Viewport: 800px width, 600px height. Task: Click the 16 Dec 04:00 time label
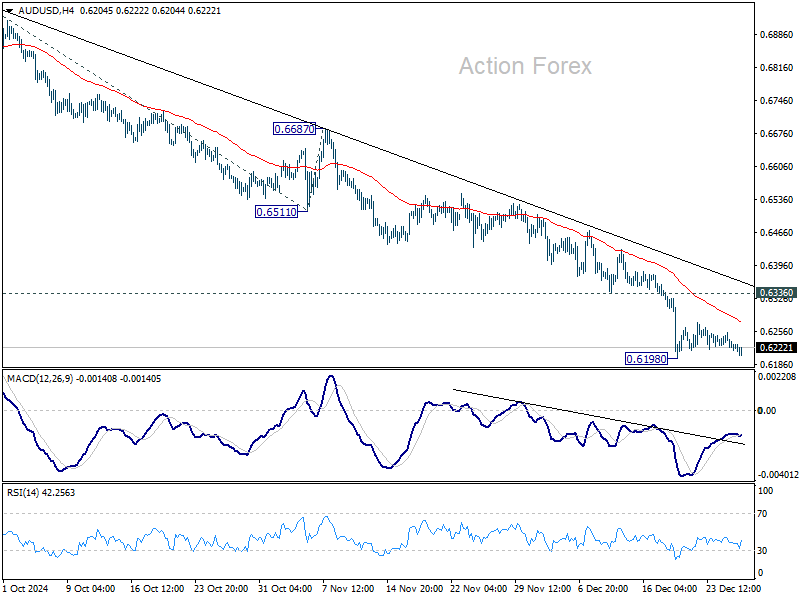[x=669, y=588]
